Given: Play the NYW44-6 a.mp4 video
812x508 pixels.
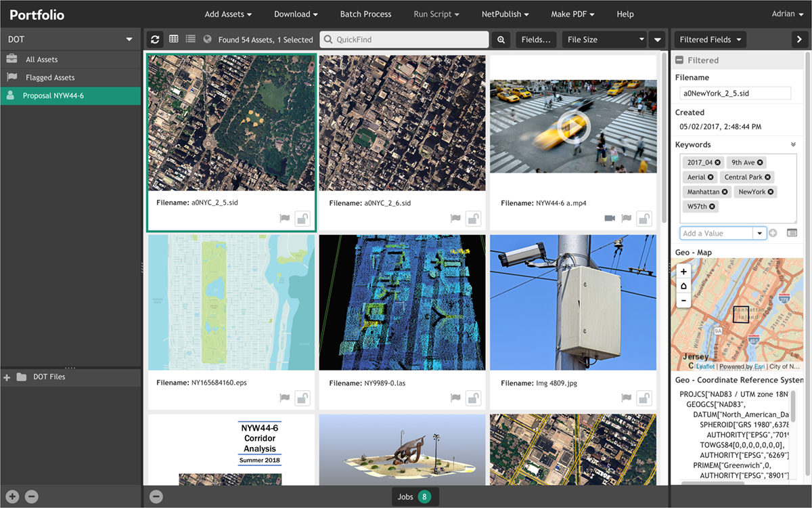Looking at the screenshot, I should click(x=573, y=126).
